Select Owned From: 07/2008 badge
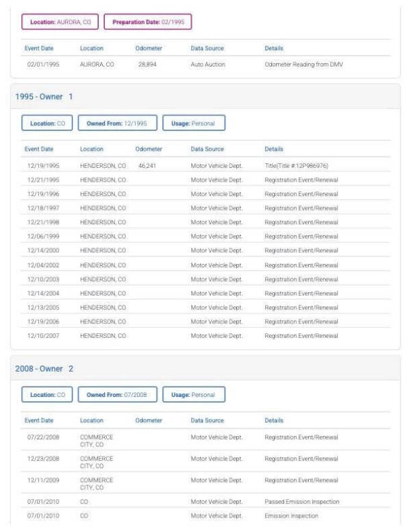 [x=117, y=395]
